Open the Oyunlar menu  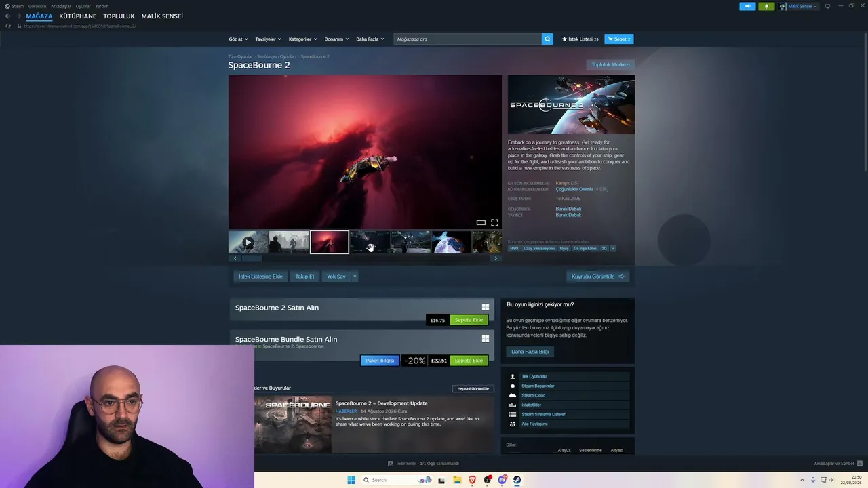83,6
